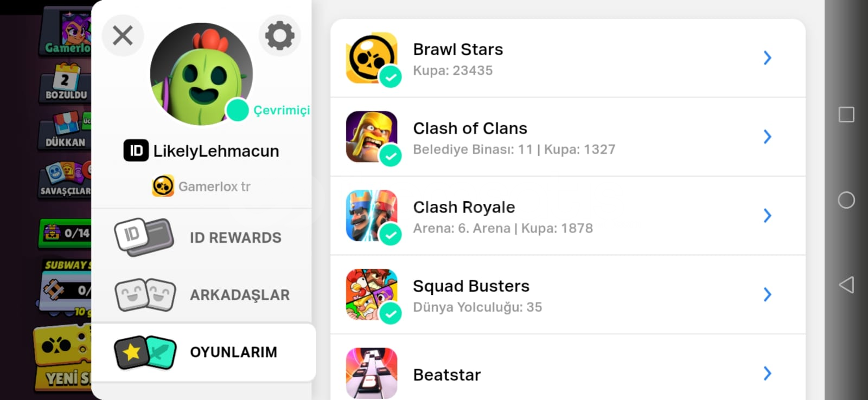Tap Android back navigation triangle
This screenshot has height=400, width=868.
pyautogui.click(x=846, y=285)
